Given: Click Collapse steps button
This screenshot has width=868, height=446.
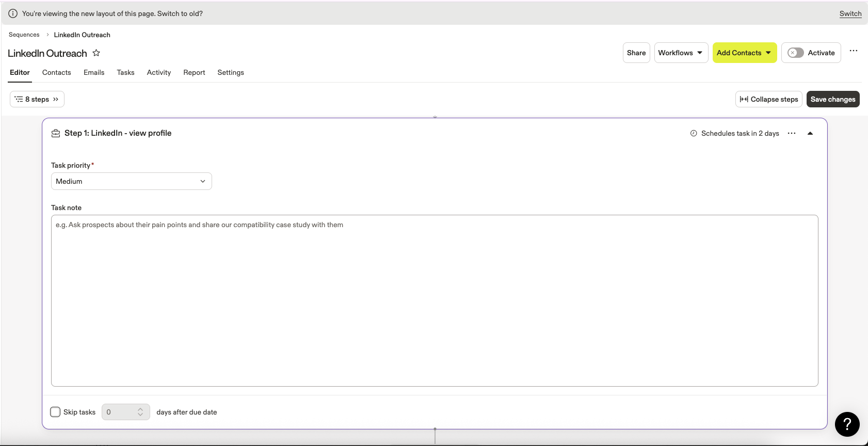Looking at the screenshot, I should click(x=769, y=99).
